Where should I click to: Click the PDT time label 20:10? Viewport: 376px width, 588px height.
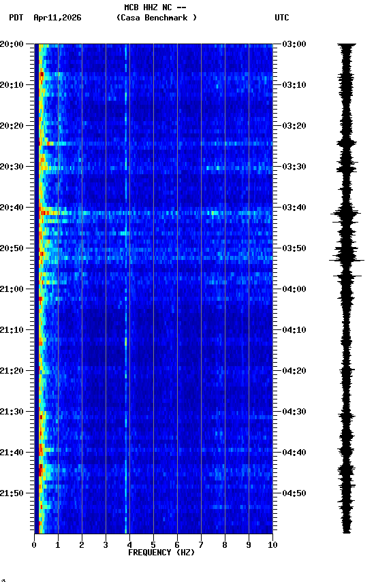pyautogui.click(x=12, y=85)
